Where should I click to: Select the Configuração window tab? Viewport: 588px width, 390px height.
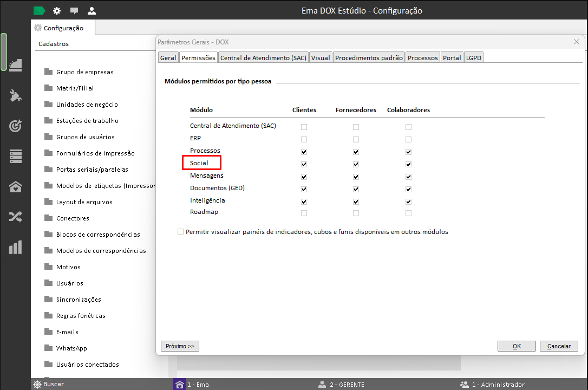coord(63,28)
